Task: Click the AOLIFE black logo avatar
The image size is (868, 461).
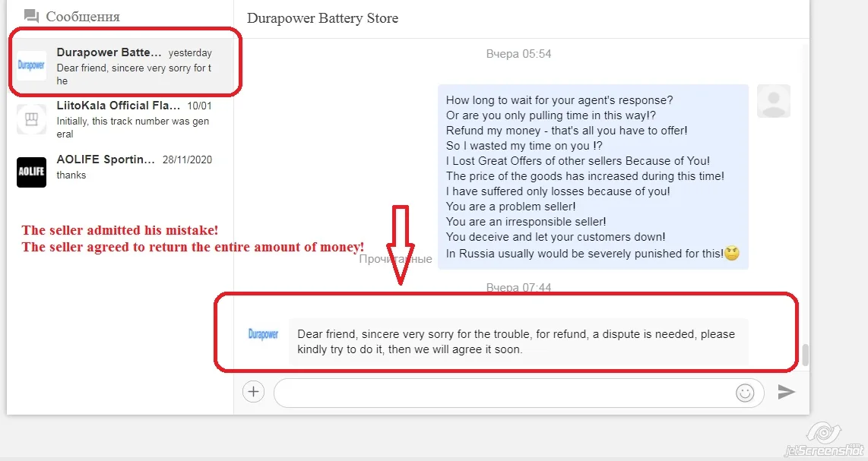Action: 31,172
